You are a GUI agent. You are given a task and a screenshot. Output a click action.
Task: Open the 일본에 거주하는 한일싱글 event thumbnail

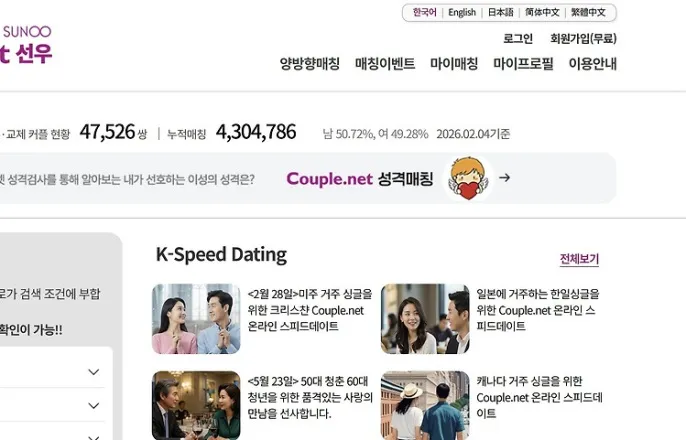click(x=425, y=319)
